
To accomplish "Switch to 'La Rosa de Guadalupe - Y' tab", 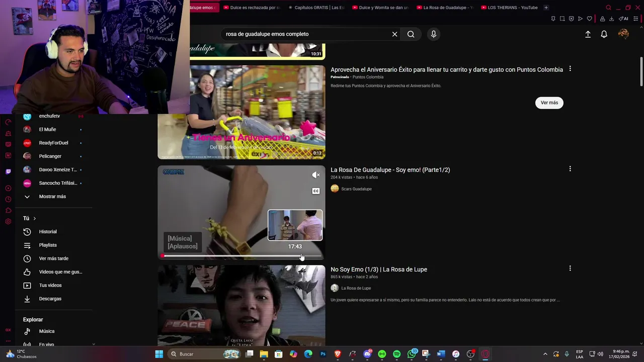I will click(x=445, y=8).
